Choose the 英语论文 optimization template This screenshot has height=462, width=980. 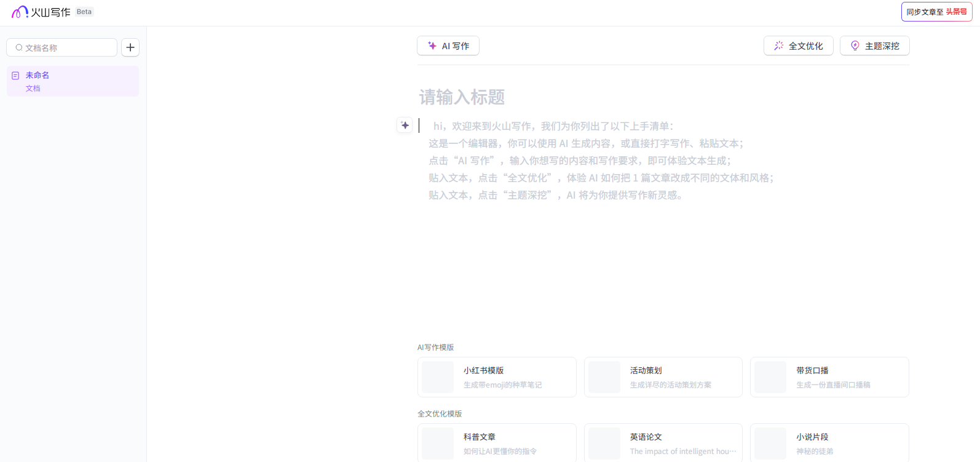click(x=663, y=443)
